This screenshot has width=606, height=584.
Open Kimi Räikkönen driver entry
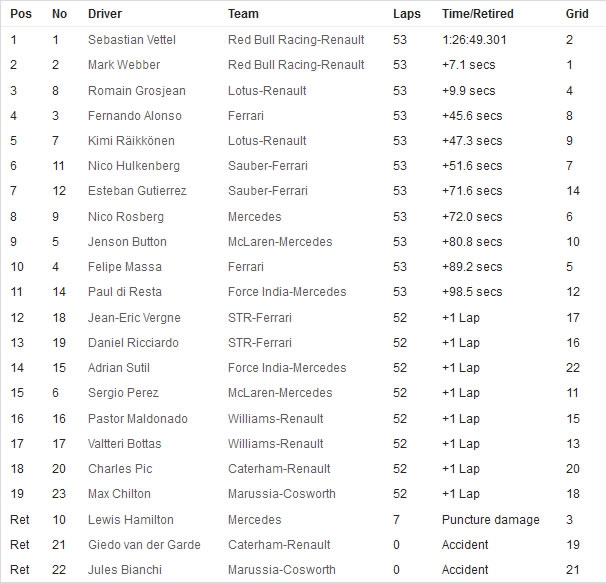131,141
